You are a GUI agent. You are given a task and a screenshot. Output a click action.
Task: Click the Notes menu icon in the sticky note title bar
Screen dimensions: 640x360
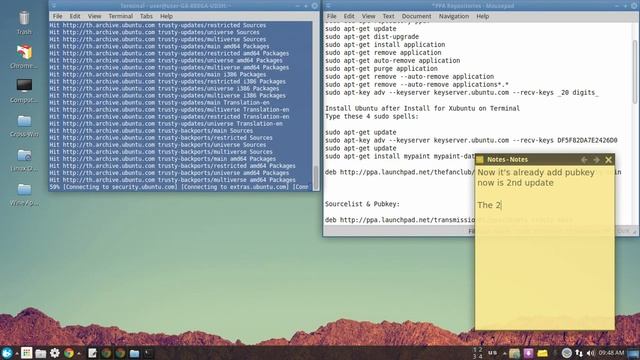point(480,160)
